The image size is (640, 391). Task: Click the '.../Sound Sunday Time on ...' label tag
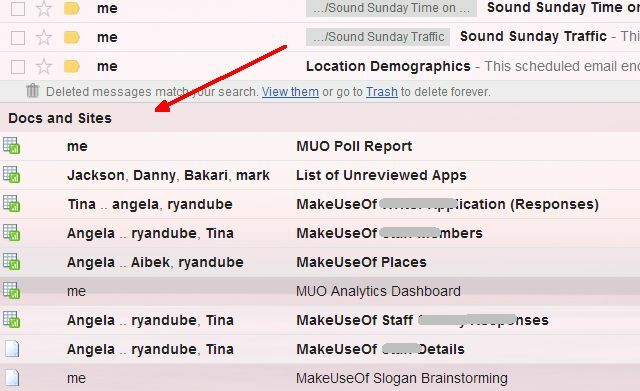[x=391, y=8]
